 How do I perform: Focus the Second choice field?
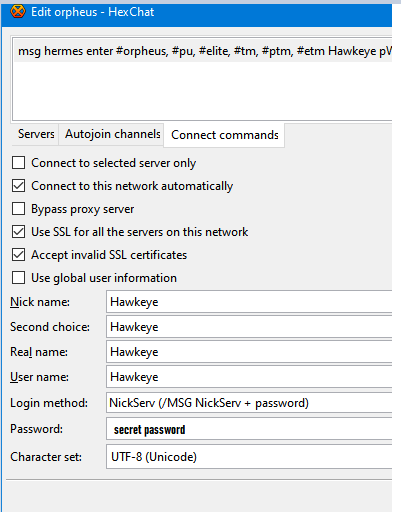click(249, 327)
